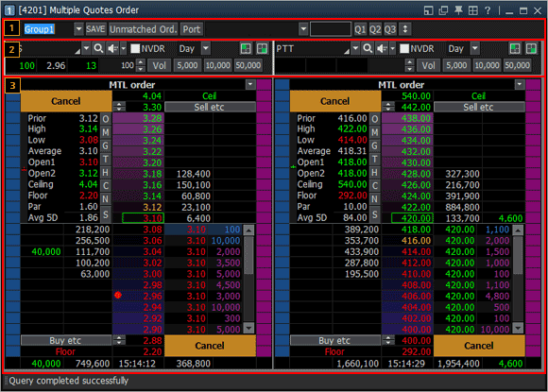The image size is (548, 392).
Task: Open the speaker options arrow in PTT panel
Action: pos(392,48)
